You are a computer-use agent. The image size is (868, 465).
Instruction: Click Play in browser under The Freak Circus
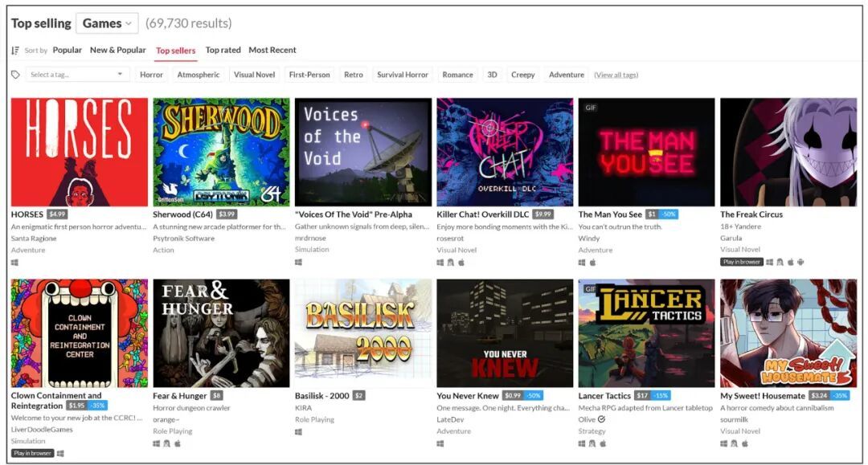point(742,262)
